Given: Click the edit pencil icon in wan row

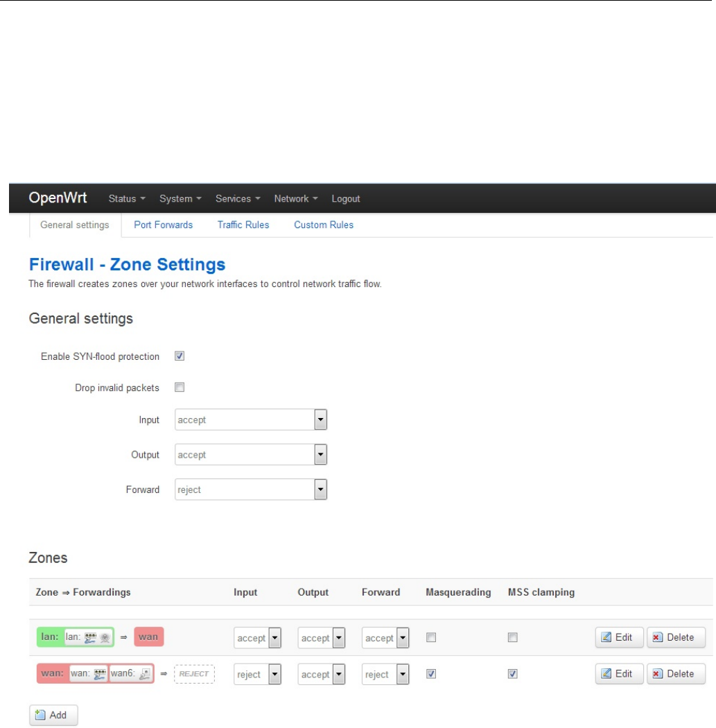Looking at the screenshot, I should coord(606,673).
